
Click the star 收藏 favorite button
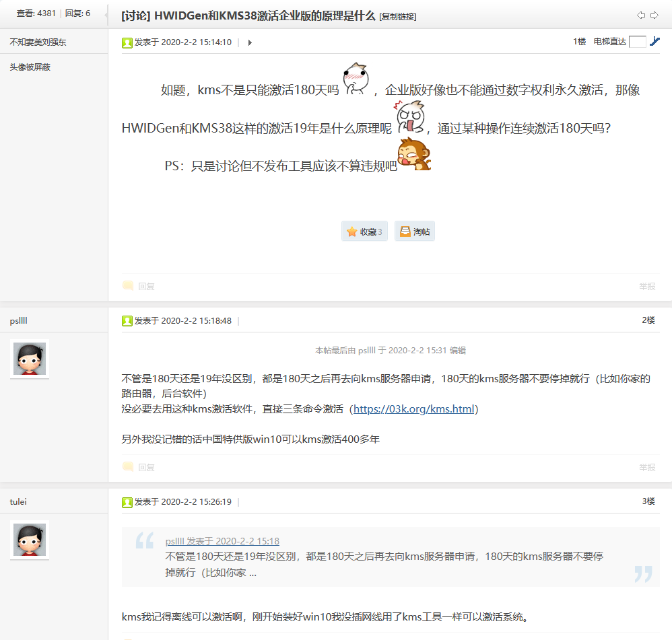coord(364,232)
